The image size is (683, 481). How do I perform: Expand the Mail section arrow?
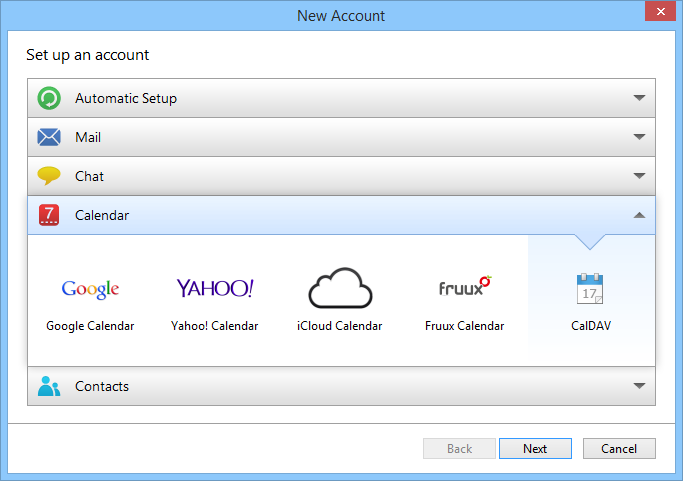[x=639, y=137]
